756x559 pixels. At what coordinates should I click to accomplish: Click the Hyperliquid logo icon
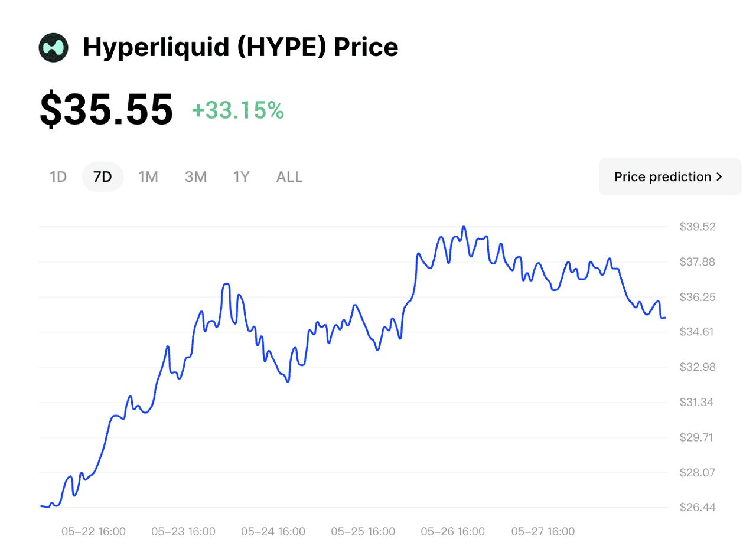tap(54, 47)
